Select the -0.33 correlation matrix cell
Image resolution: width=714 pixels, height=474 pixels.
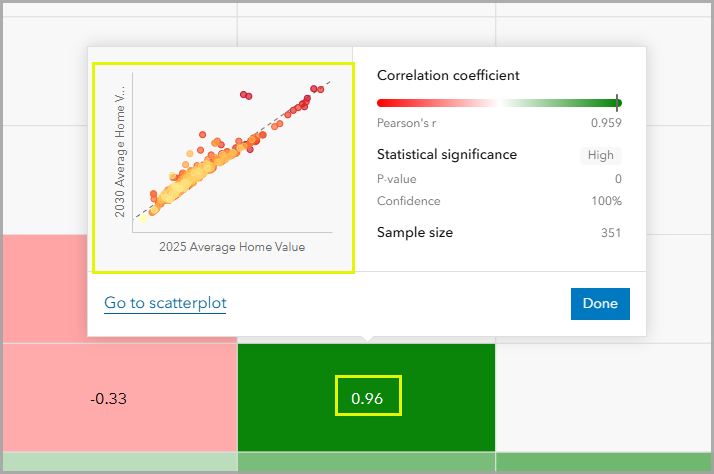tap(120, 398)
